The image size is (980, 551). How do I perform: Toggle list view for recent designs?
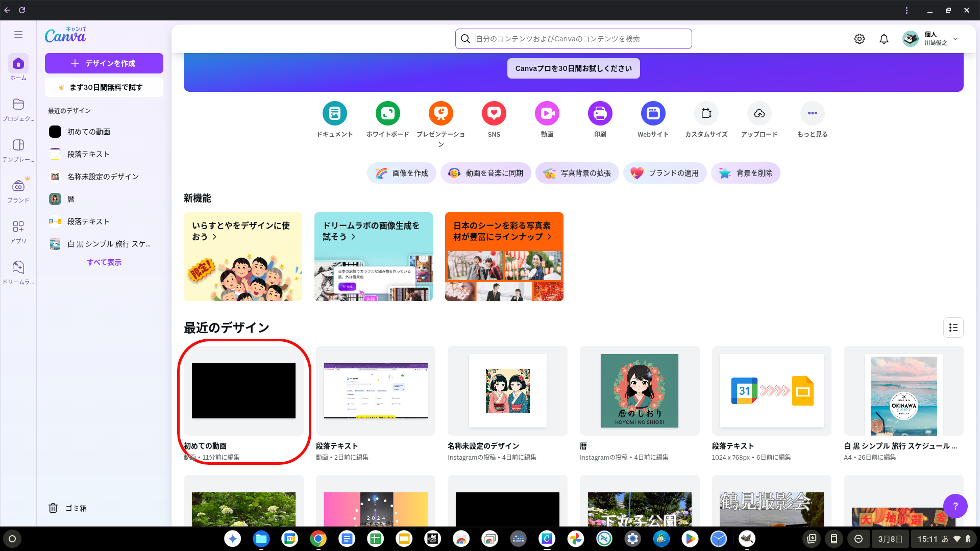click(953, 328)
